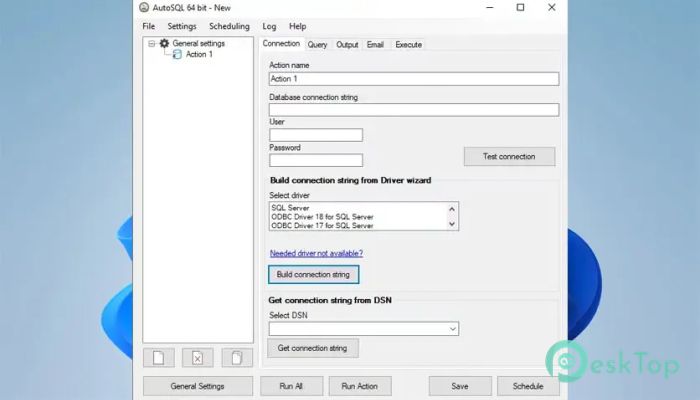This screenshot has width=700, height=400.
Task: Open the Help menu
Action: click(297, 26)
